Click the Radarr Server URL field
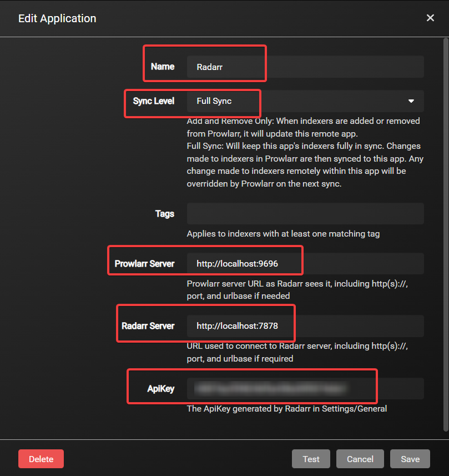Viewport: 449px width, 476px height. [305, 326]
